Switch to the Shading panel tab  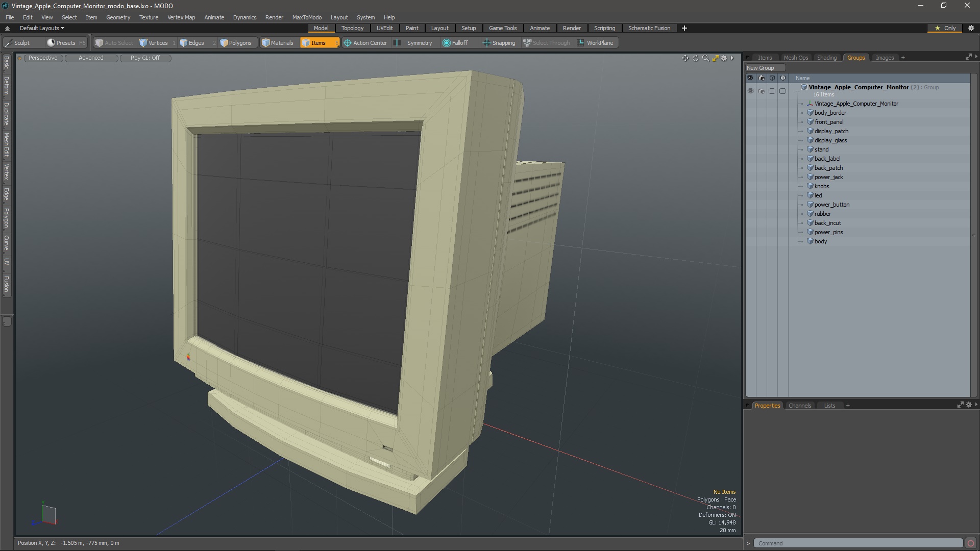[826, 58]
